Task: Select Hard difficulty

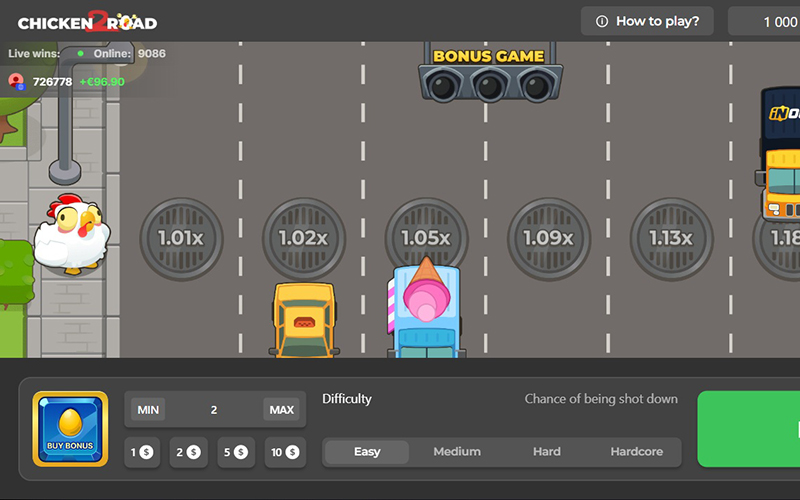Action: pos(547,452)
